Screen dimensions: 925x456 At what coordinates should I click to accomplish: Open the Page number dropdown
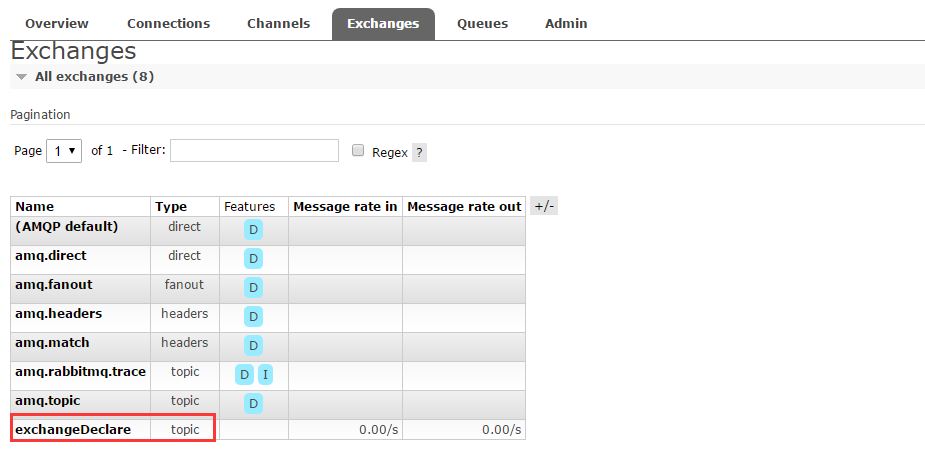pyautogui.click(x=66, y=151)
